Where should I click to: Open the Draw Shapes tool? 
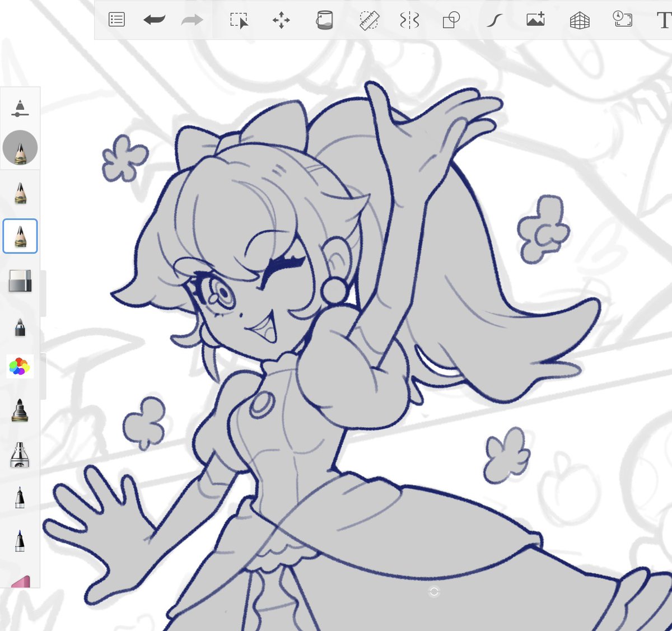coord(451,20)
